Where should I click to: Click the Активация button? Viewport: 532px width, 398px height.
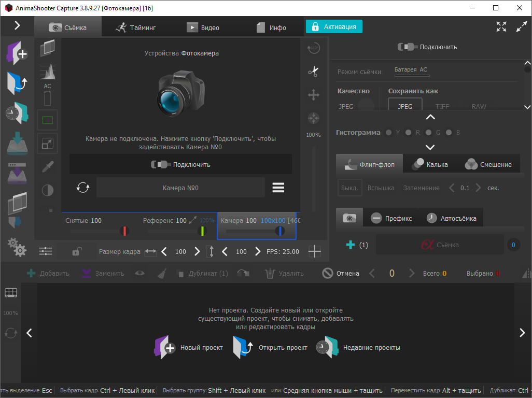(x=334, y=26)
